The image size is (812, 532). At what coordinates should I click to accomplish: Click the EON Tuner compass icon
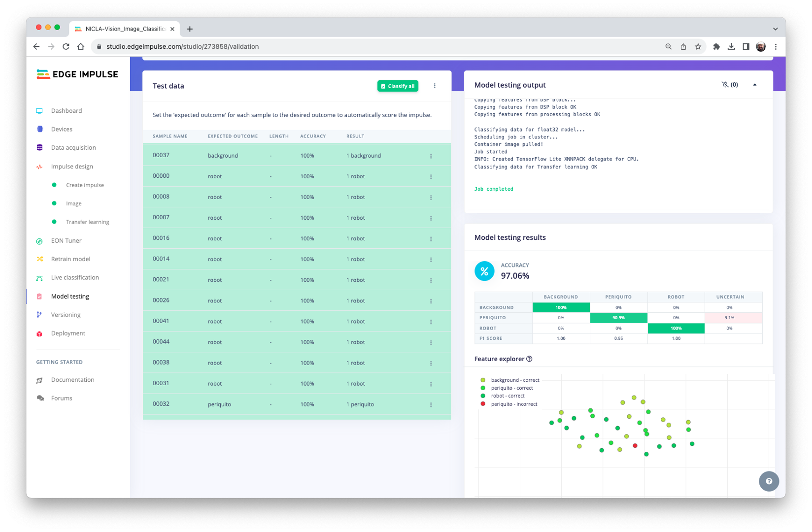(x=39, y=241)
